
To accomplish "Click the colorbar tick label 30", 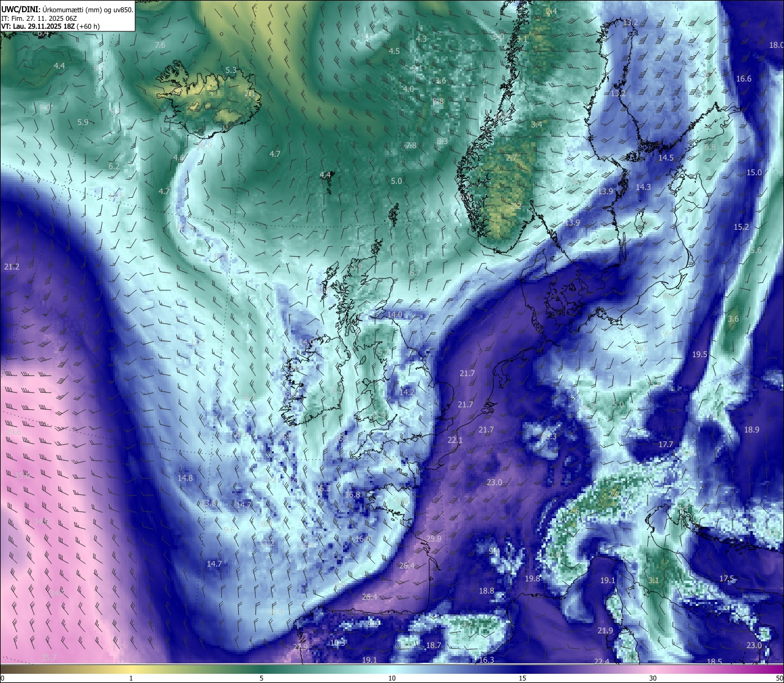I will (x=653, y=678).
